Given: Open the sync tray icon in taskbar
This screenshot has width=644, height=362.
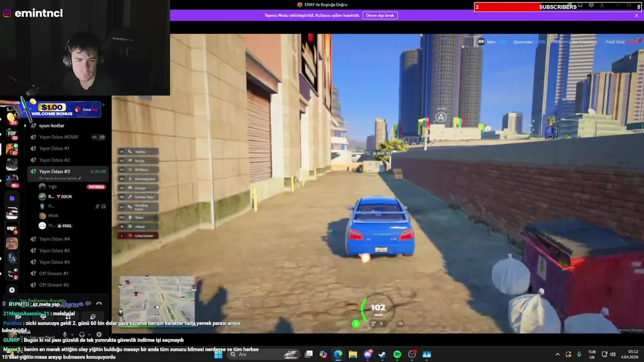Looking at the screenshot, I should (568, 354).
